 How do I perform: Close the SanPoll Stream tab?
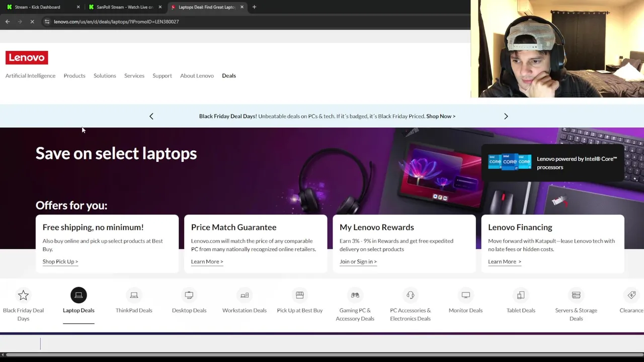(x=160, y=7)
